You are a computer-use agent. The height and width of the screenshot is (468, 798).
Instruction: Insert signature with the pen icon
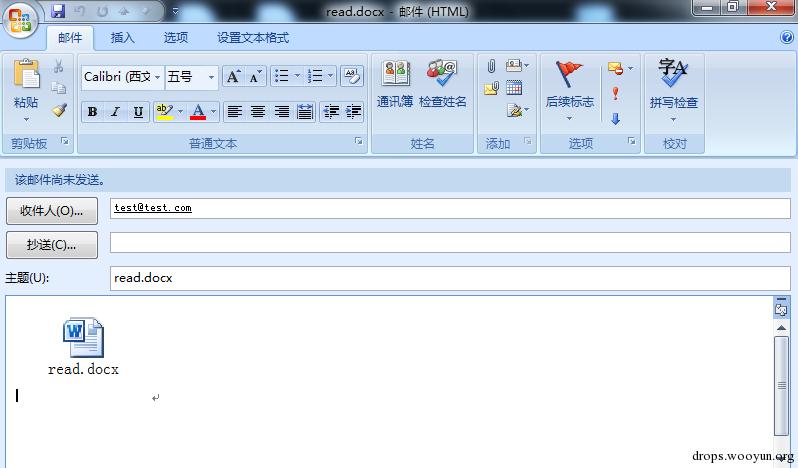pyautogui.click(x=515, y=110)
